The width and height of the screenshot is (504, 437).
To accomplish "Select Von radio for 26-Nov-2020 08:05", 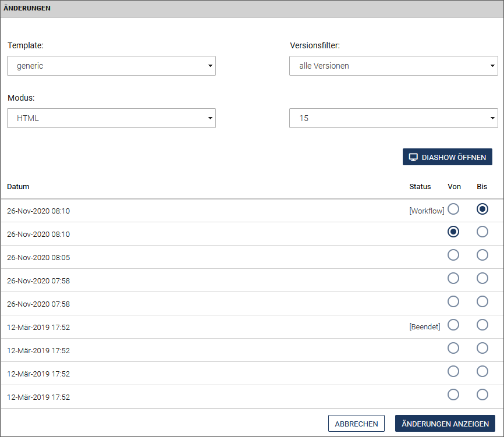I will 453,255.
